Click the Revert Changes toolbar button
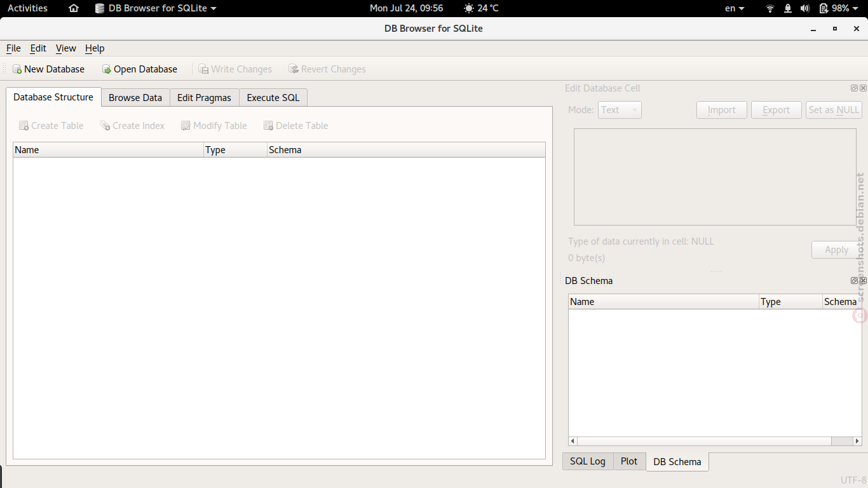The image size is (868, 488). pyautogui.click(x=327, y=69)
